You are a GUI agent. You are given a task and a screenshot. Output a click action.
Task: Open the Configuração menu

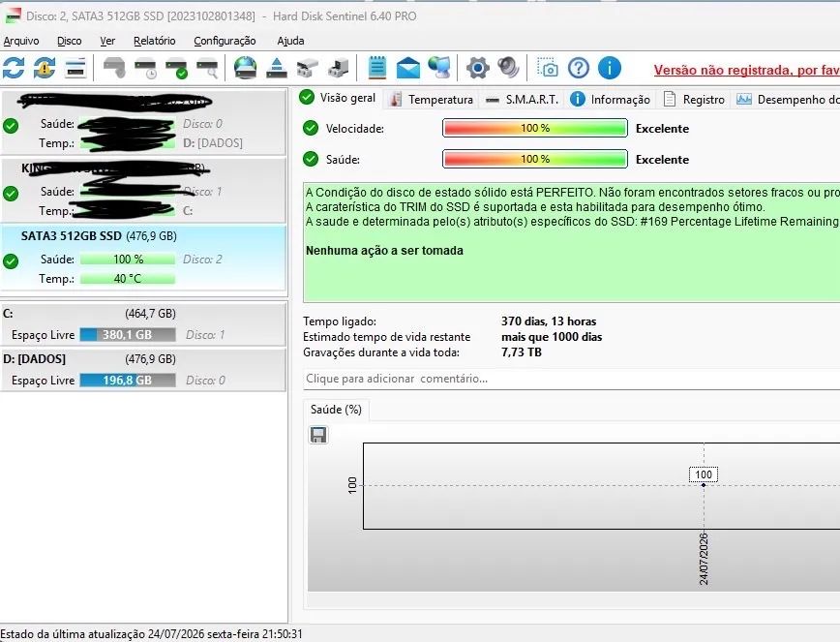(x=225, y=41)
